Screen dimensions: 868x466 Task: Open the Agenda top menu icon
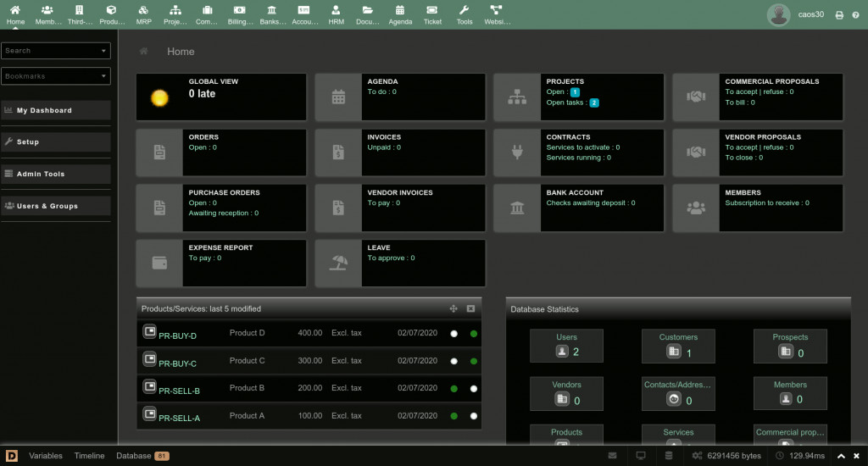tap(400, 14)
